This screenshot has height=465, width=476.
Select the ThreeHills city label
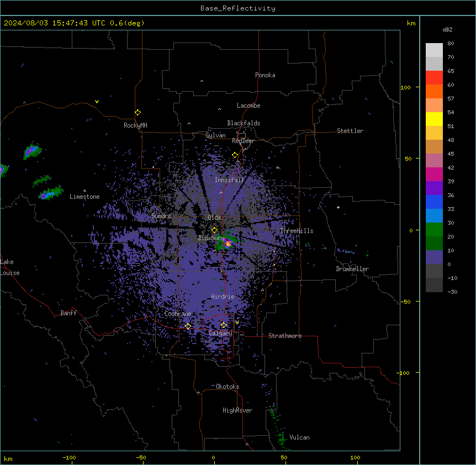coord(297,231)
